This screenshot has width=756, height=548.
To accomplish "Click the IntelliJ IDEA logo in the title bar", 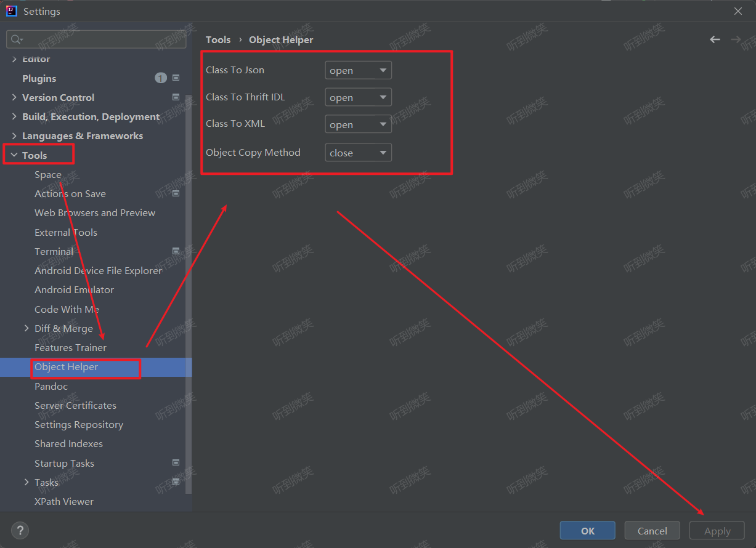I will click(x=10, y=10).
